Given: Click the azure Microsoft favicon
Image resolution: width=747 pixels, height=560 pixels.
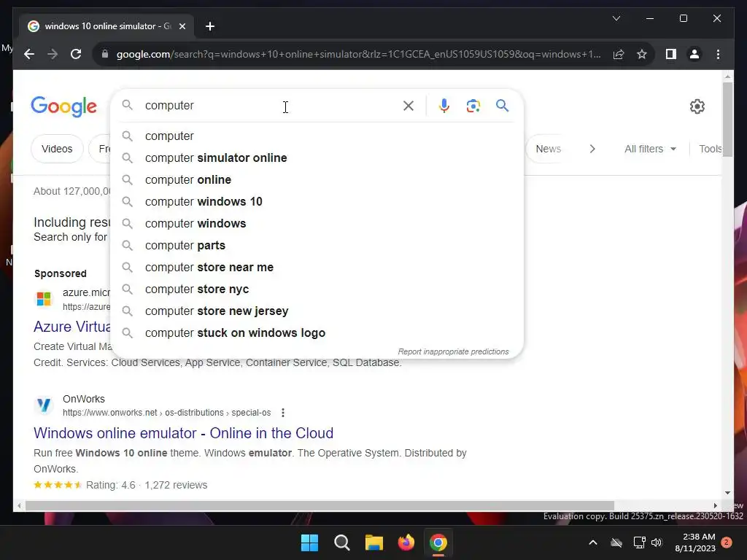Looking at the screenshot, I should coord(44,299).
